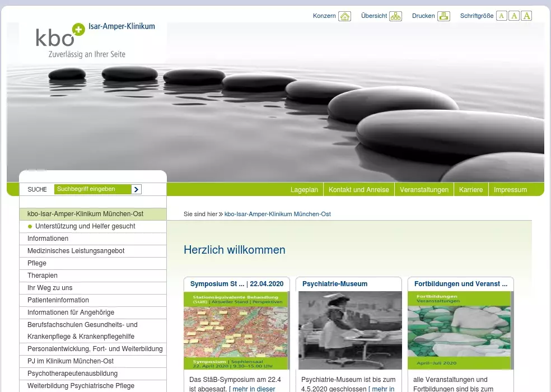Expand Medizinisches Leistungsangebot in sidebar
The height and width of the screenshot is (392, 551).
tap(76, 251)
